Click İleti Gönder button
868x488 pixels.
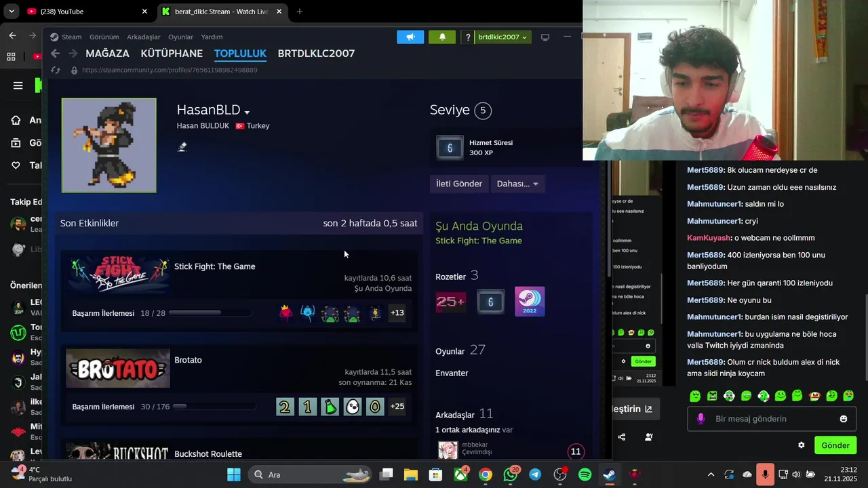pos(459,184)
